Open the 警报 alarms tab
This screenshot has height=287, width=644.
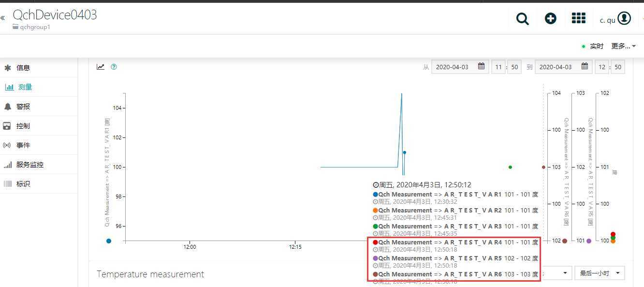click(39, 106)
